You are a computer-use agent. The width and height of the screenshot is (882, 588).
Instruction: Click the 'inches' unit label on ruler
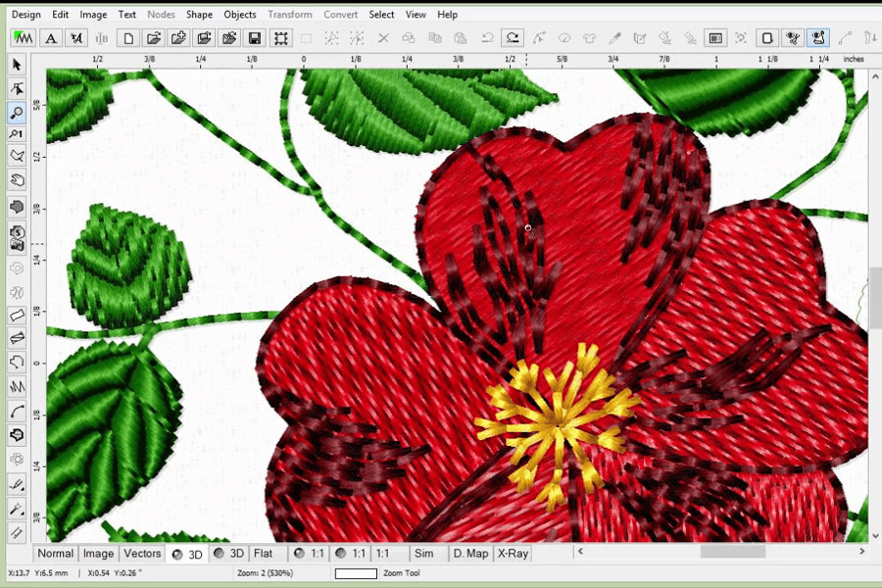(854, 59)
